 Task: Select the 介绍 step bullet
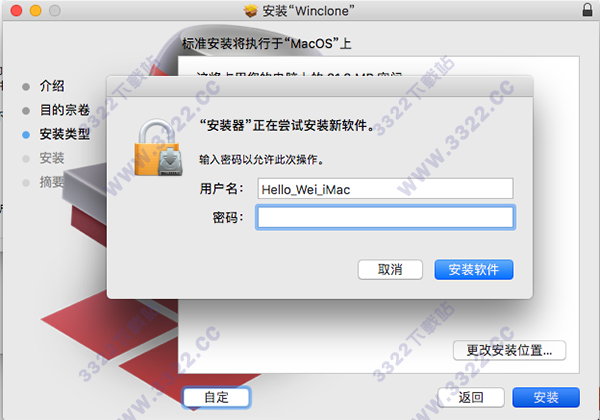26,87
